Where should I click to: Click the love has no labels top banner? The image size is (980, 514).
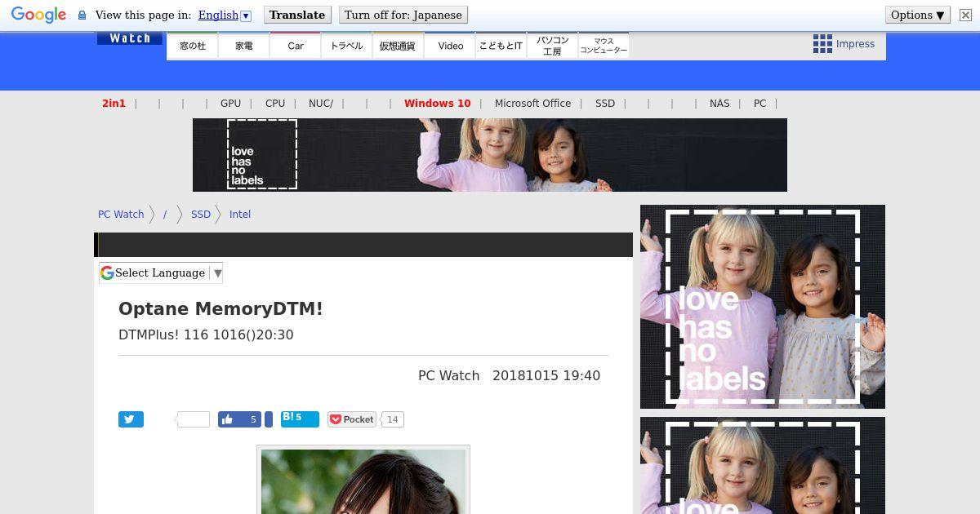[490, 155]
